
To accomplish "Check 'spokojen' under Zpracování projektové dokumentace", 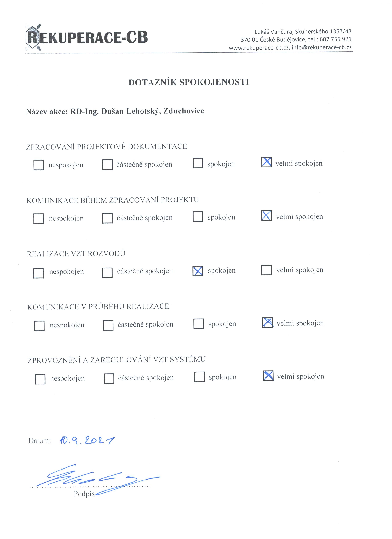I will 198,163.
